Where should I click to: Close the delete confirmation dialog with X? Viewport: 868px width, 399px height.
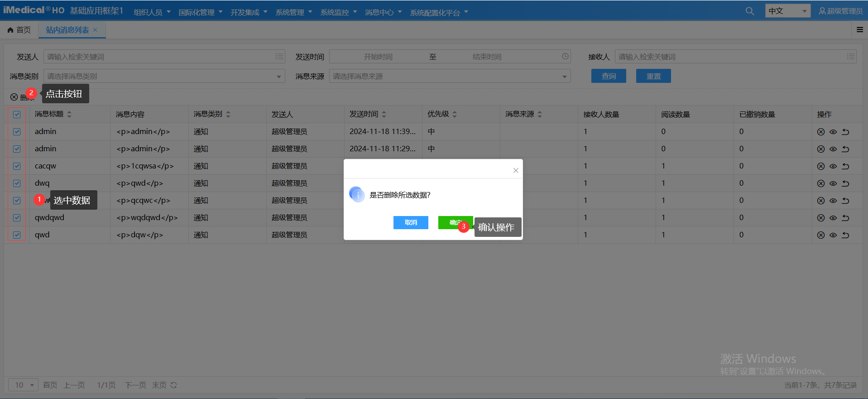pos(516,170)
